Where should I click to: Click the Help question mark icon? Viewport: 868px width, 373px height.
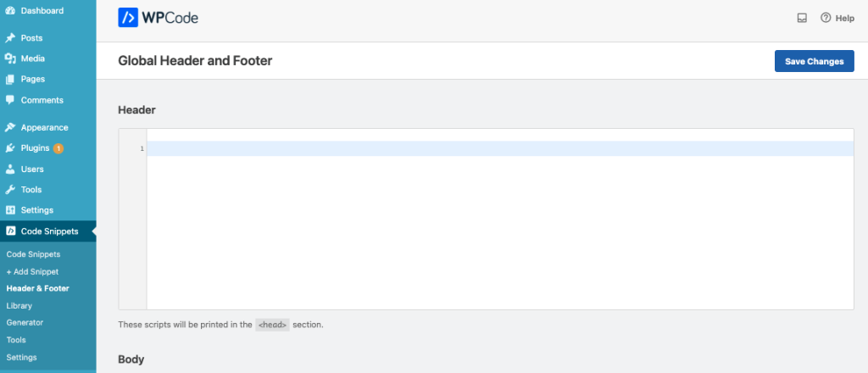826,18
